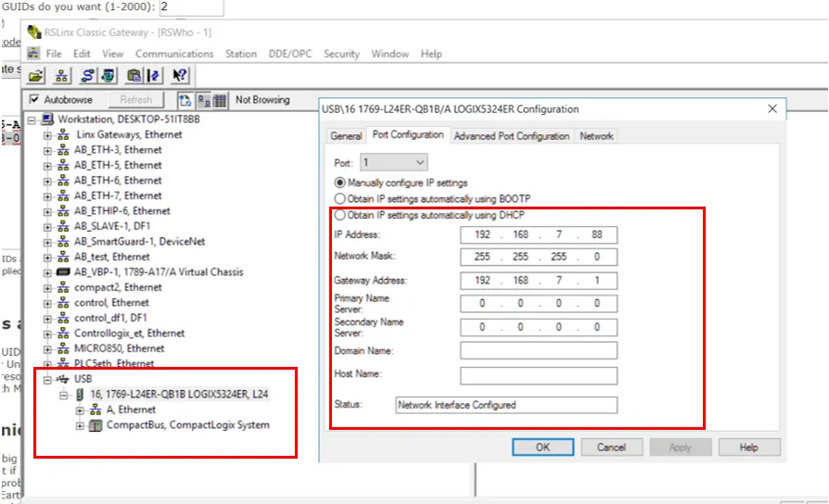This screenshot has width=829, height=504.
Task: Click the MICRO850 Ethernet network icon
Action: pos(63,348)
